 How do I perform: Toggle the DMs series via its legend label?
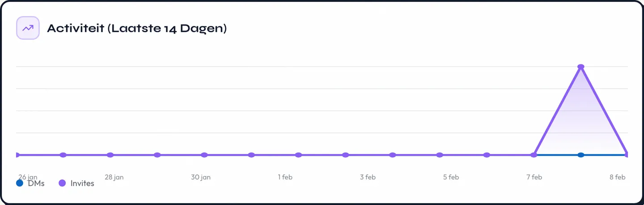point(36,183)
